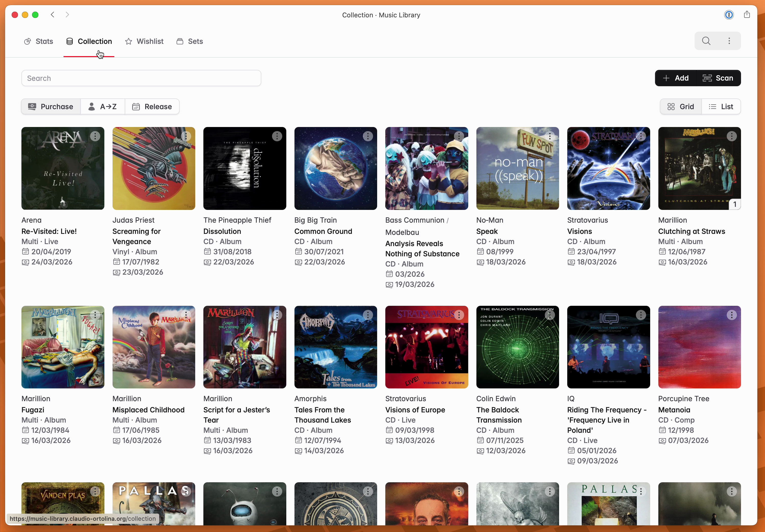Click the album title Visions of Europe
The height and width of the screenshot is (532, 765).
point(415,410)
